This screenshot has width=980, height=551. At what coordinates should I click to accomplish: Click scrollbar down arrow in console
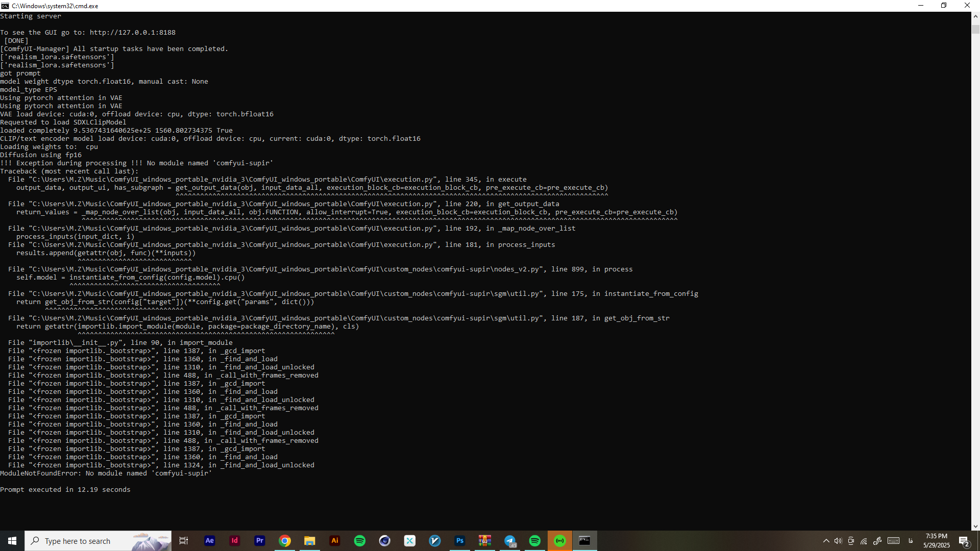point(975,527)
